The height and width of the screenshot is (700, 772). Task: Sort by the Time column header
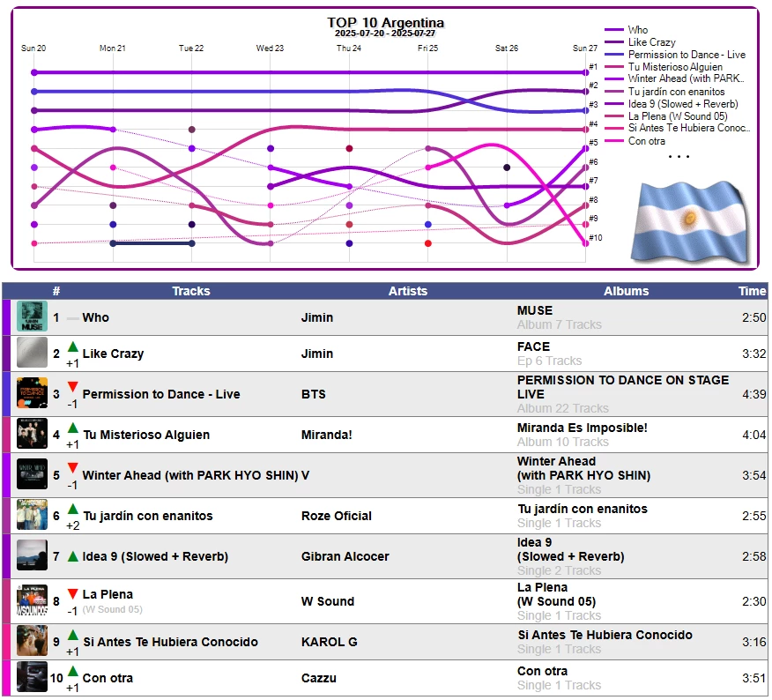(x=753, y=291)
